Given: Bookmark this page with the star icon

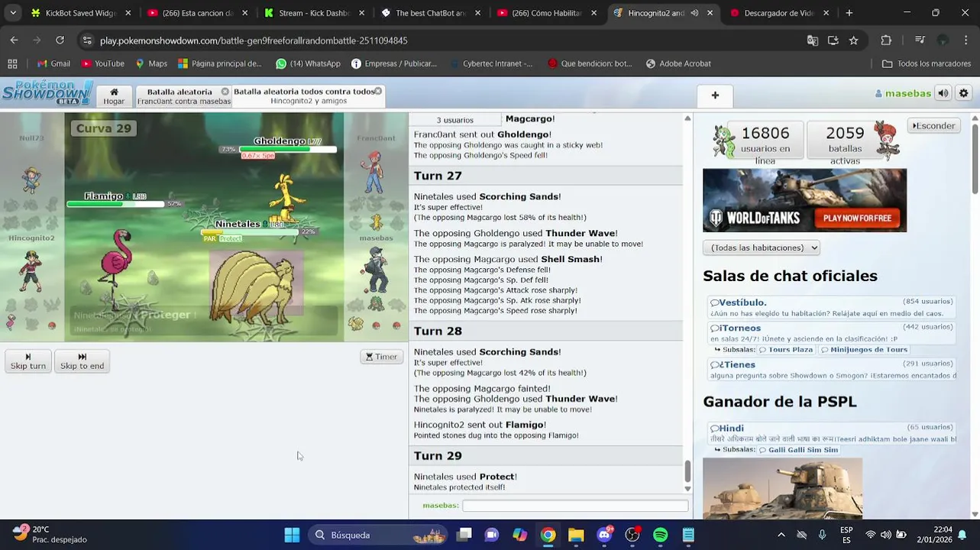Looking at the screenshot, I should tap(853, 40).
